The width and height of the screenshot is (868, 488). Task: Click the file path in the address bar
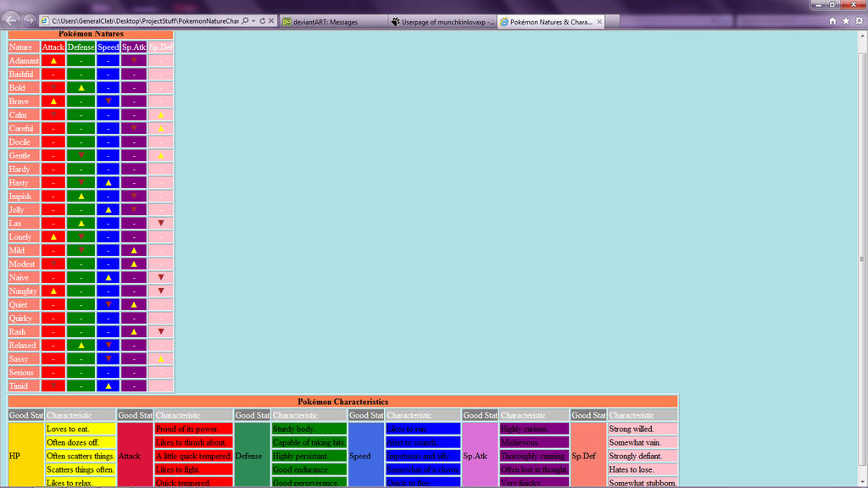coord(145,21)
